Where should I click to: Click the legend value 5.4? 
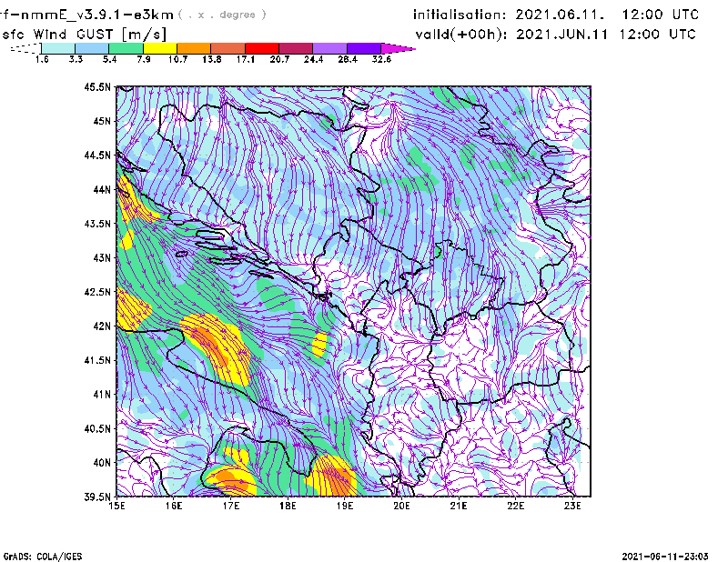(109, 59)
